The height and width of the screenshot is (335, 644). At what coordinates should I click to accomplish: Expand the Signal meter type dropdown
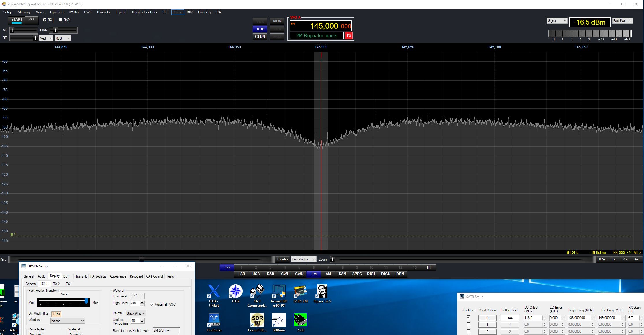click(557, 21)
